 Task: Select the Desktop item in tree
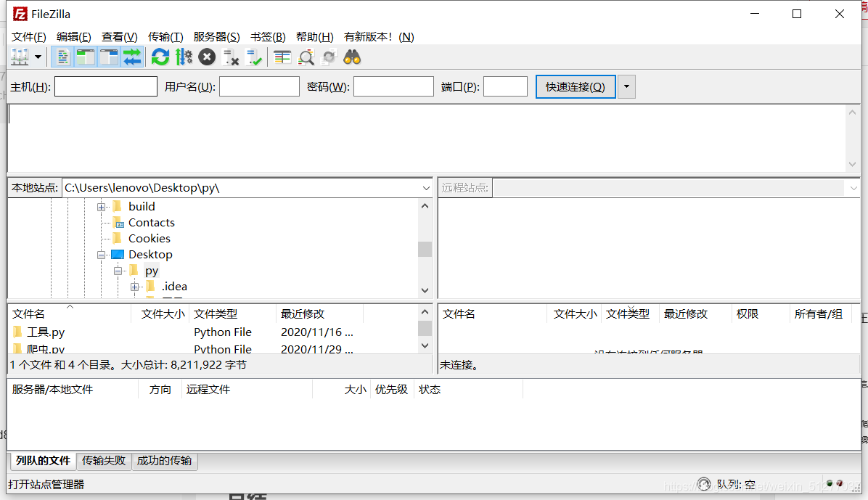[x=150, y=255]
